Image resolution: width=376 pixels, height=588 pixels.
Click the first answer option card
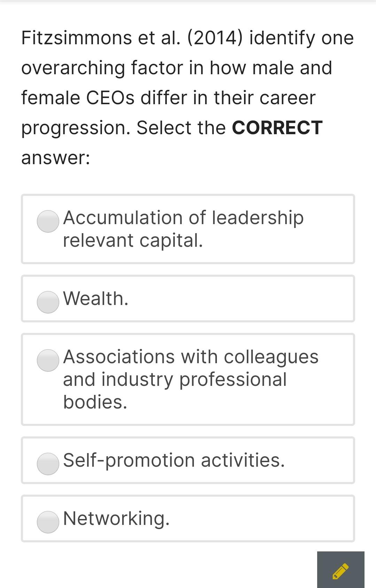pyautogui.click(x=188, y=228)
